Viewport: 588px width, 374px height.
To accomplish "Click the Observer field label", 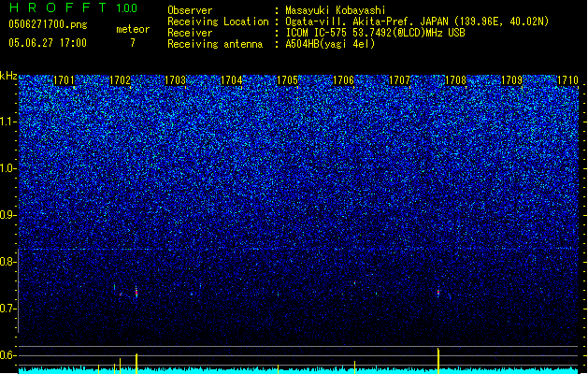I will 190,10.
